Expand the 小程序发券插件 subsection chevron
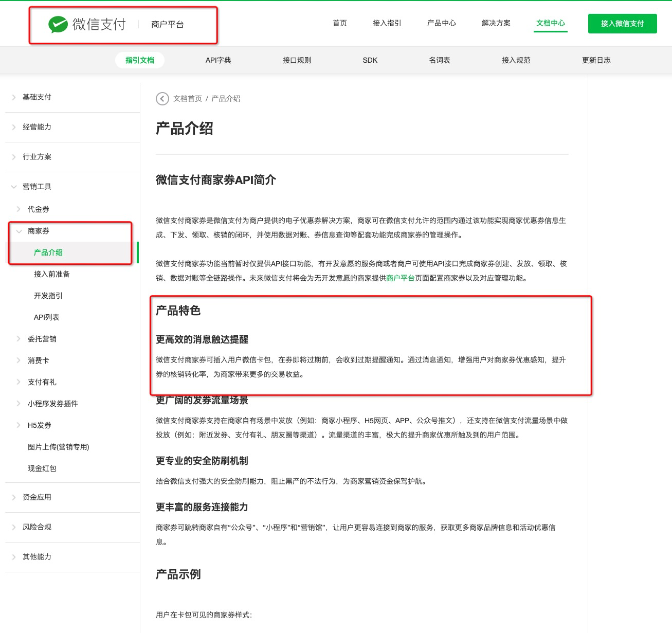The image size is (672, 633). [x=19, y=404]
